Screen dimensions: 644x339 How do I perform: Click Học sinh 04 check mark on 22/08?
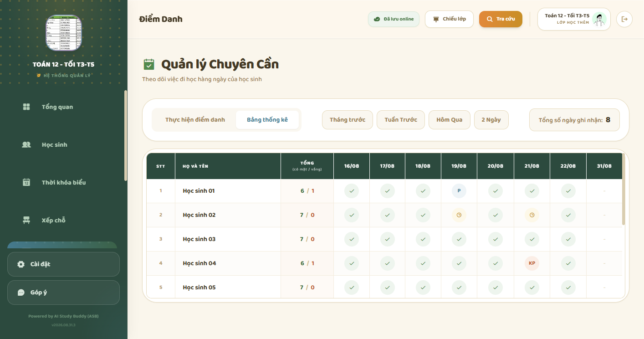[x=568, y=263]
